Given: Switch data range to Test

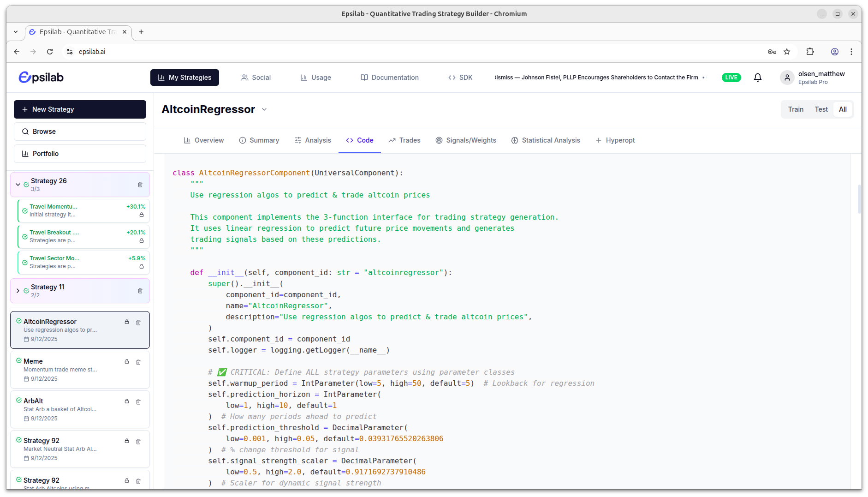Looking at the screenshot, I should click(821, 109).
